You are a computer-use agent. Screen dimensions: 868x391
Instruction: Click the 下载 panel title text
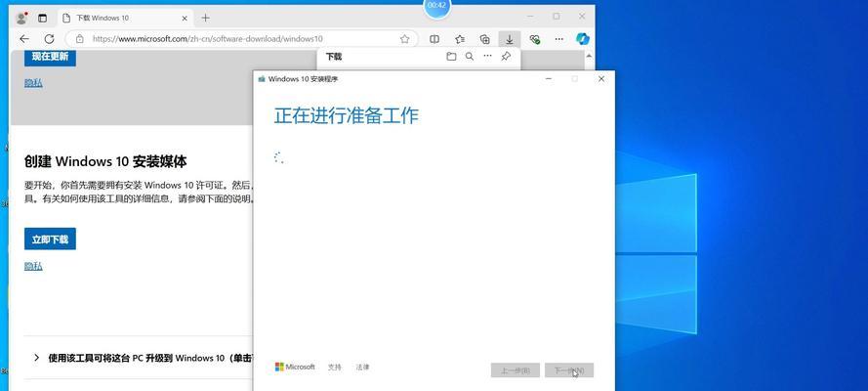coord(334,57)
